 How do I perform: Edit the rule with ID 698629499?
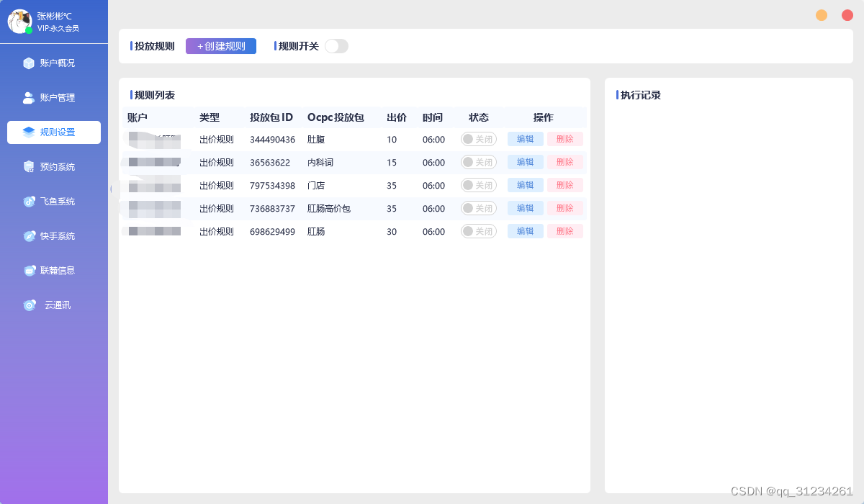(526, 231)
